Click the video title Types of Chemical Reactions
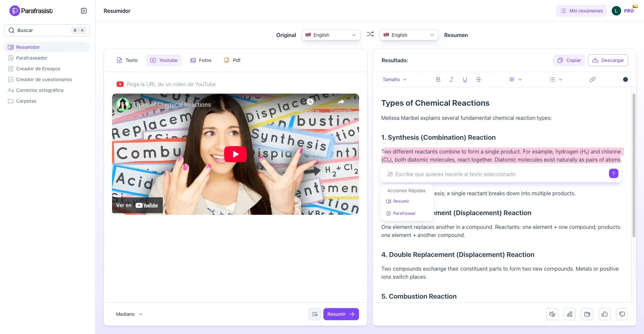This screenshot has width=644, height=334. click(x=172, y=105)
